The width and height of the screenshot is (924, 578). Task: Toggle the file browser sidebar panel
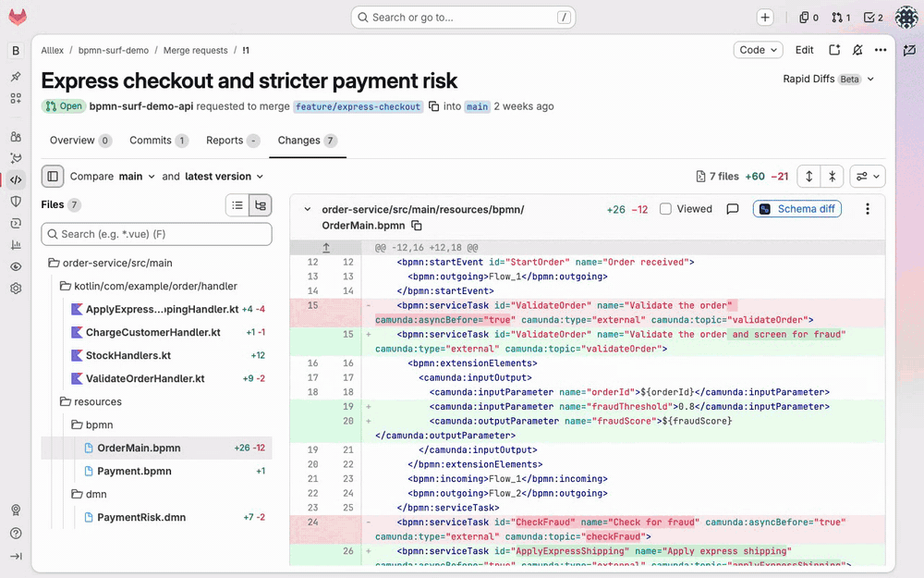click(53, 177)
